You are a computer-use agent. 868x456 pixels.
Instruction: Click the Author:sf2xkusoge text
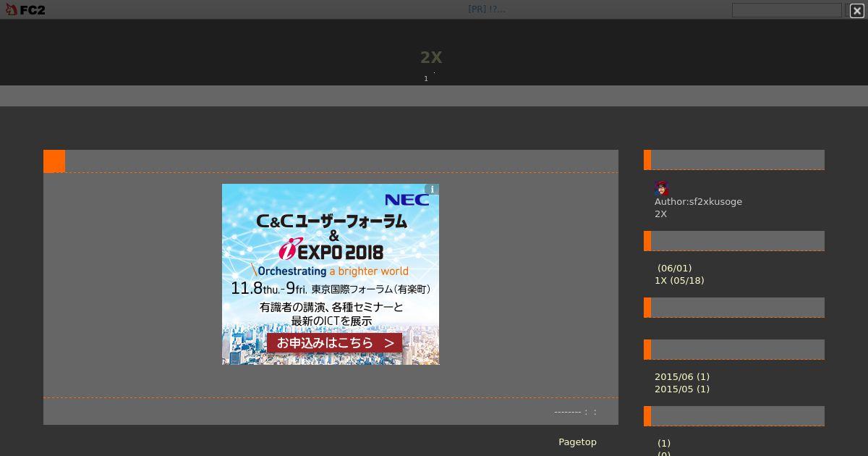698,201
